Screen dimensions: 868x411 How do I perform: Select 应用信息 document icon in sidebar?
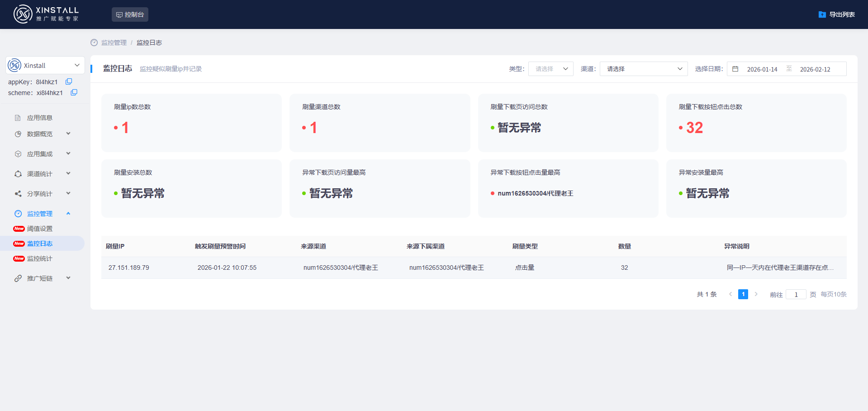[18, 117]
